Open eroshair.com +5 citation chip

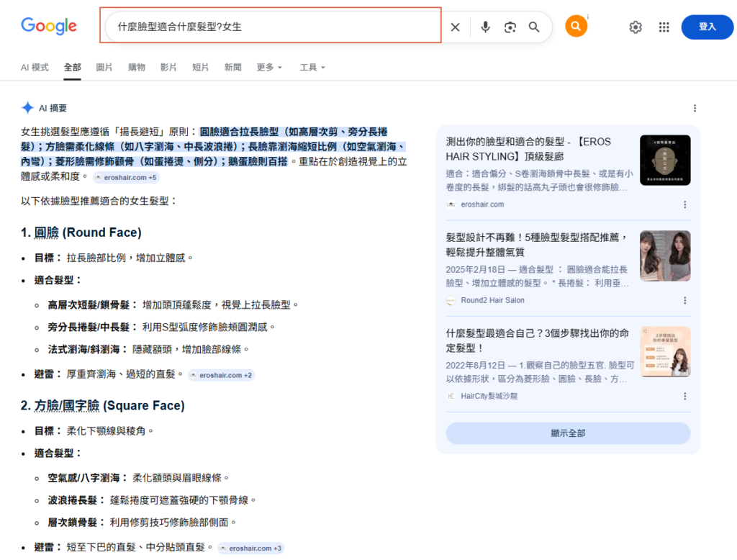126,177
